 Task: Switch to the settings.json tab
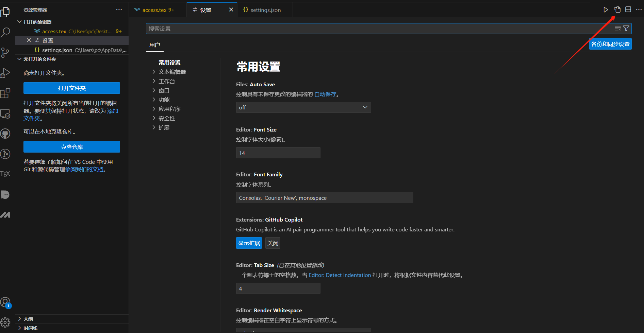coord(265,10)
